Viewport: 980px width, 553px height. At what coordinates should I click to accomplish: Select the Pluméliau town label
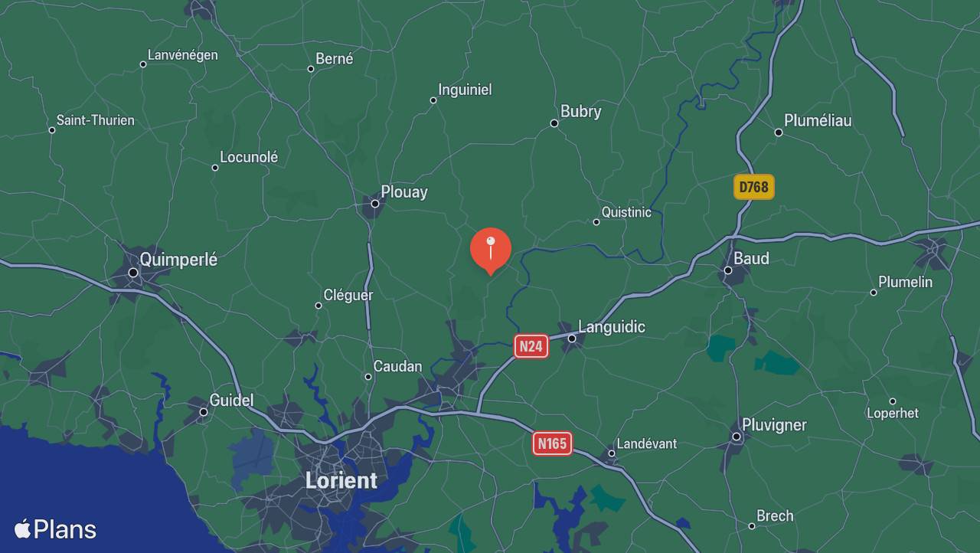point(818,120)
